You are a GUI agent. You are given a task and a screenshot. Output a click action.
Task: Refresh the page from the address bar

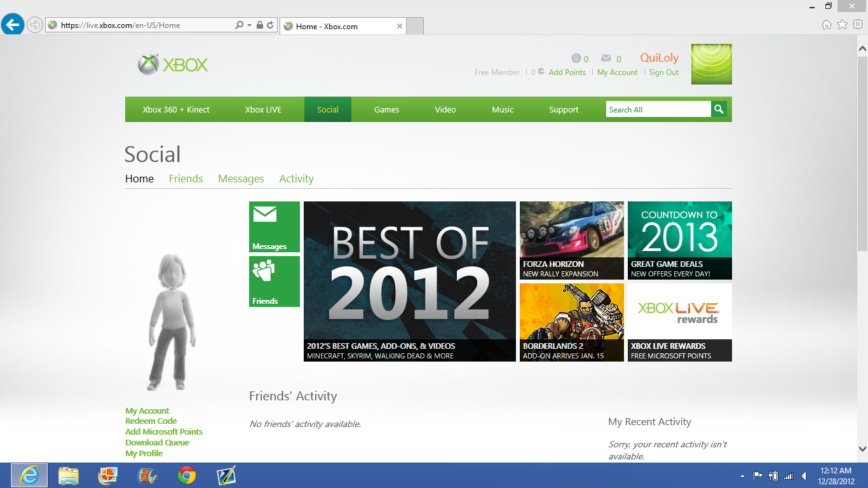(x=270, y=25)
